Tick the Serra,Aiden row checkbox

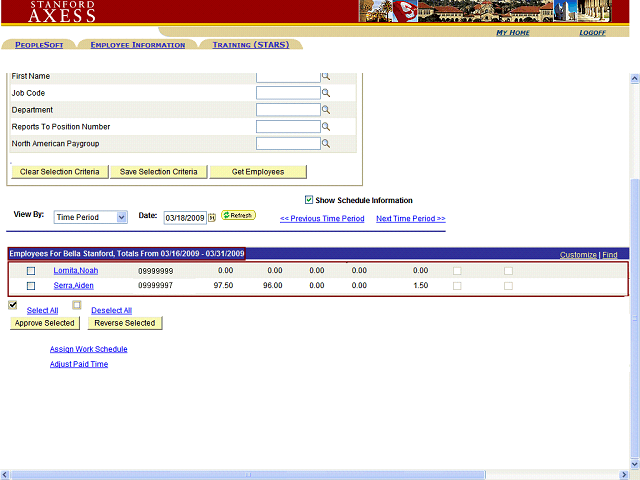click(31, 286)
